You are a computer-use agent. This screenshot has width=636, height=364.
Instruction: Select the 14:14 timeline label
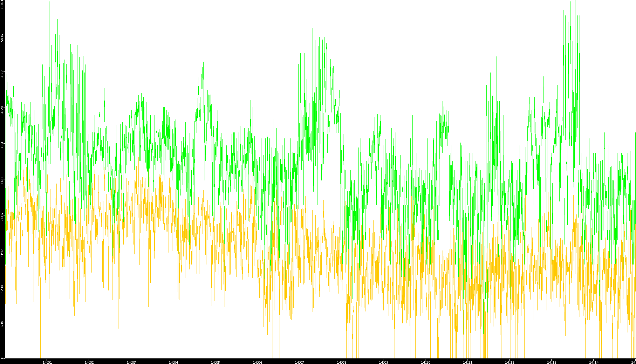click(594, 362)
